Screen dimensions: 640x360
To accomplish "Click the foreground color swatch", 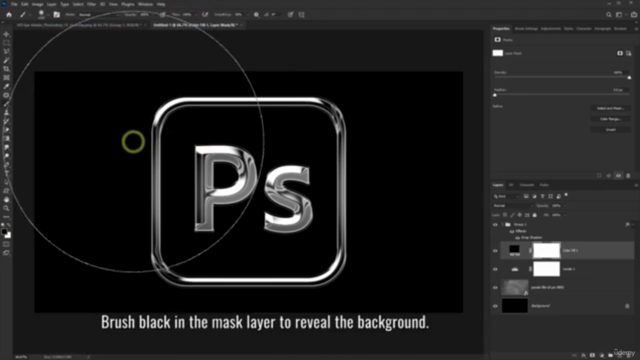I will click(x=4, y=232).
